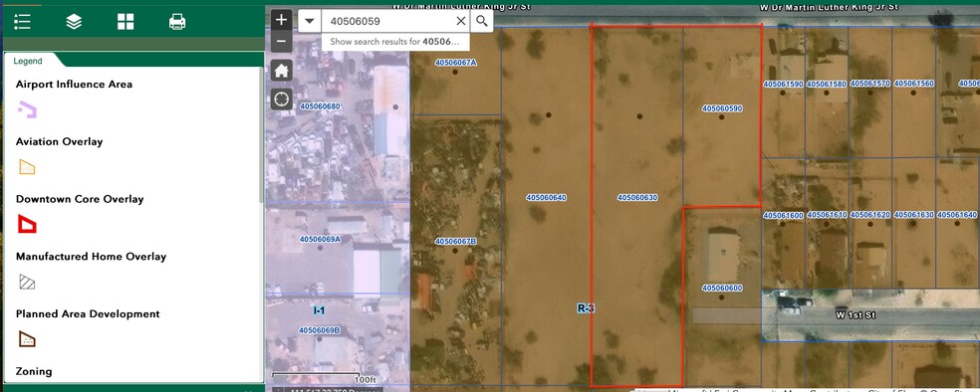The image size is (980, 392).
Task: Click the Aviation Overlay heading
Action: pos(60,141)
